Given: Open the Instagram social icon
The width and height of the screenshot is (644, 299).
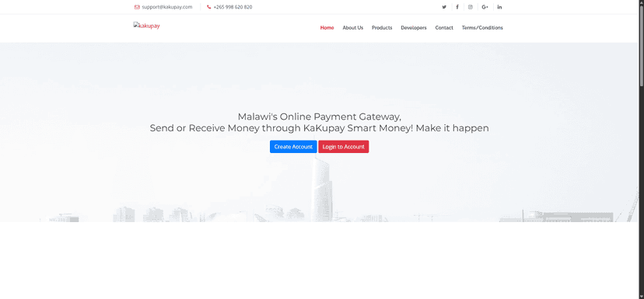Looking at the screenshot, I should coord(471,7).
